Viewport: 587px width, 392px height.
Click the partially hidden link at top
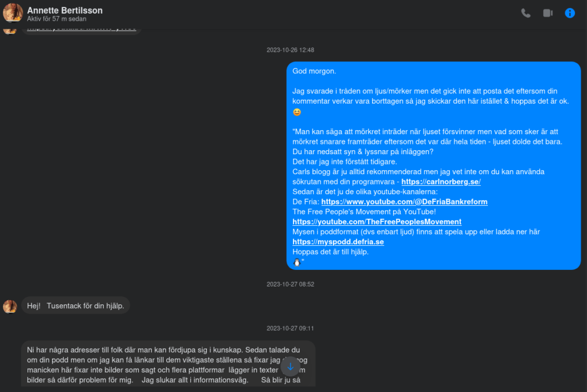point(81,29)
